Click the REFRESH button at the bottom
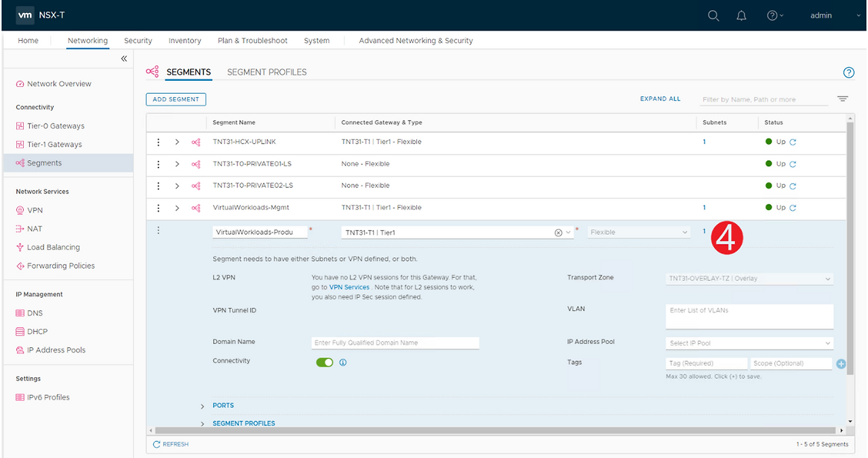 click(171, 444)
